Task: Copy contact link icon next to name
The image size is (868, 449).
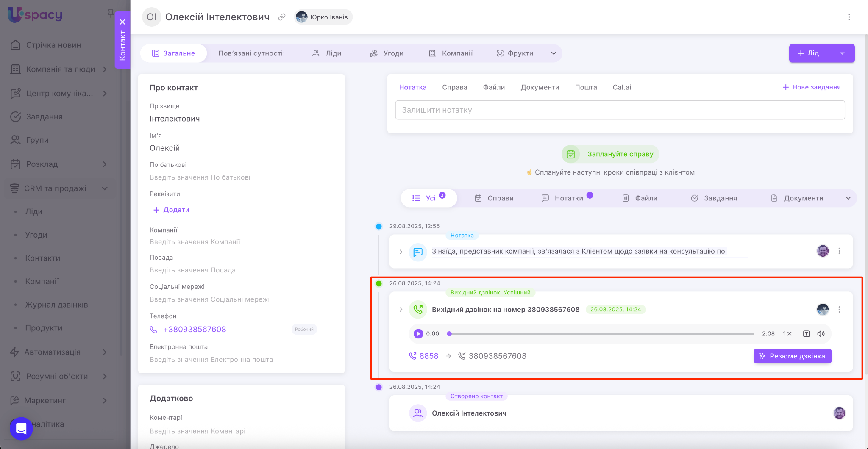Action: [x=282, y=17]
